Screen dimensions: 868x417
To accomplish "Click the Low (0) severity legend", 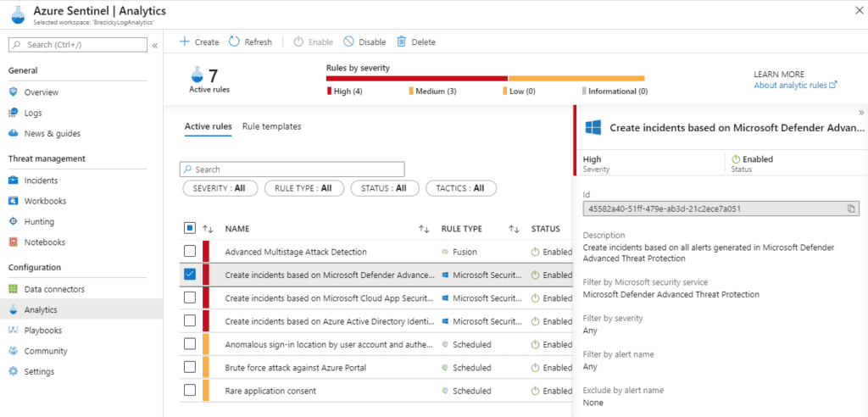I will click(519, 92).
